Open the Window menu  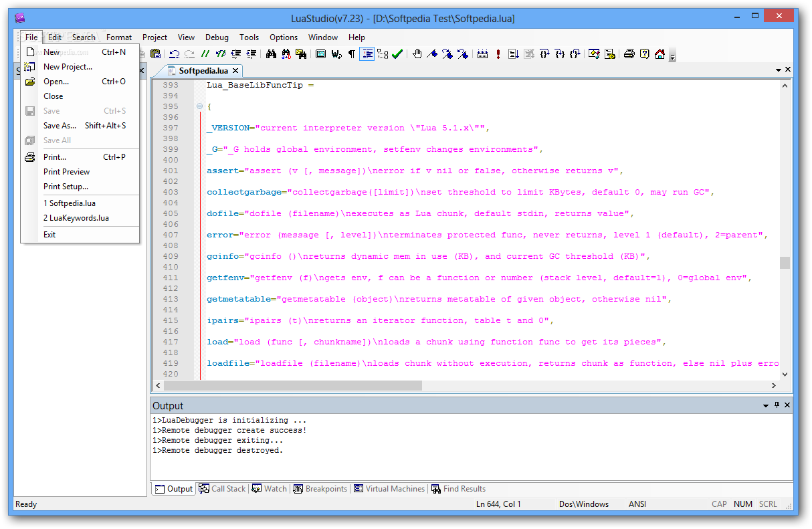[323, 37]
